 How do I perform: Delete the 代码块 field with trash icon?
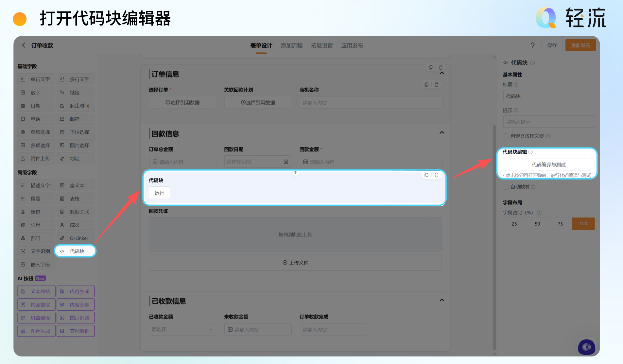tap(437, 175)
